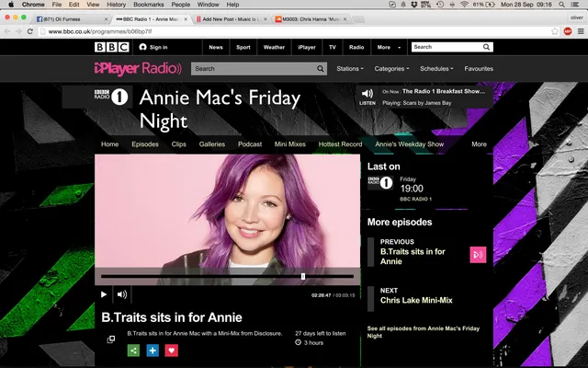The height and width of the screenshot is (368, 588).
Task: Click the playback progress handle
Action: tap(303, 276)
